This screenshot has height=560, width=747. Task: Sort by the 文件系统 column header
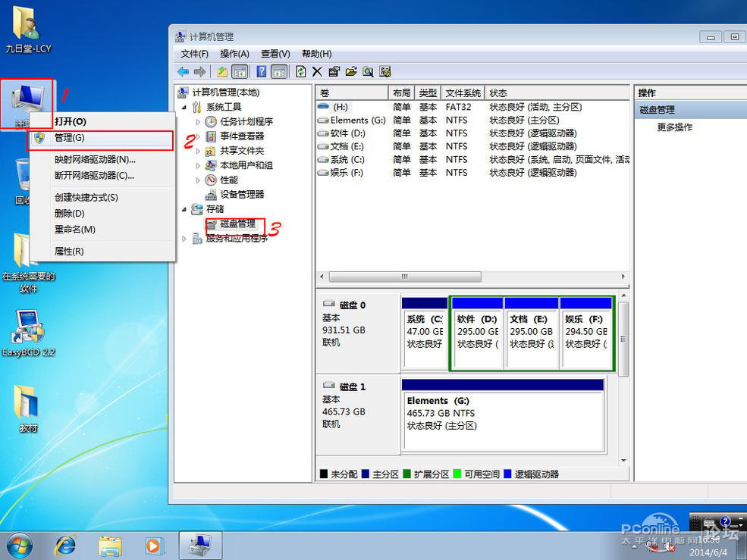(463, 93)
